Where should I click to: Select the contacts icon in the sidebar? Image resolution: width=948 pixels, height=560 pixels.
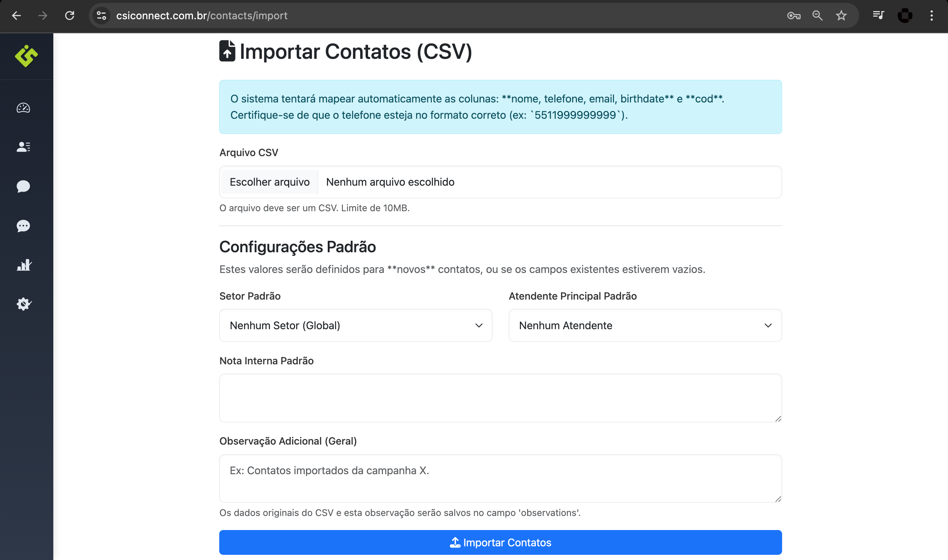[x=23, y=147]
